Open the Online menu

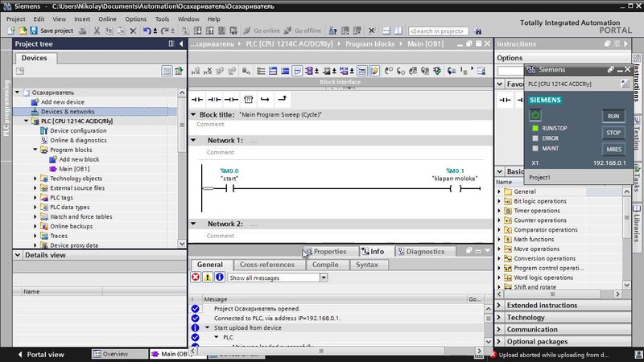pyautogui.click(x=107, y=19)
